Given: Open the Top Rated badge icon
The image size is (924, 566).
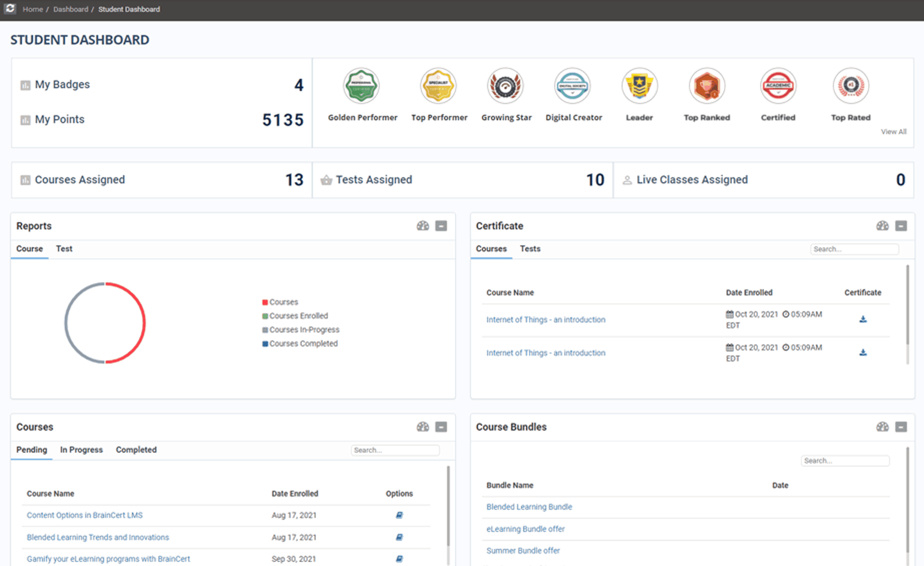Looking at the screenshot, I should (x=851, y=86).
